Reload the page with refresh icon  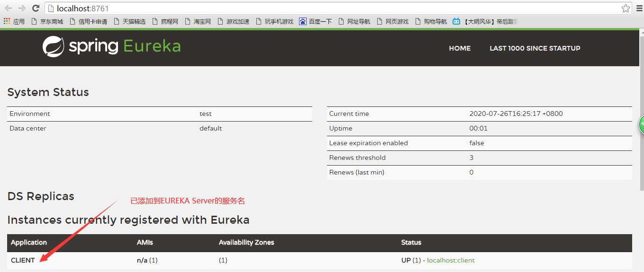click(x=36, y=8)
